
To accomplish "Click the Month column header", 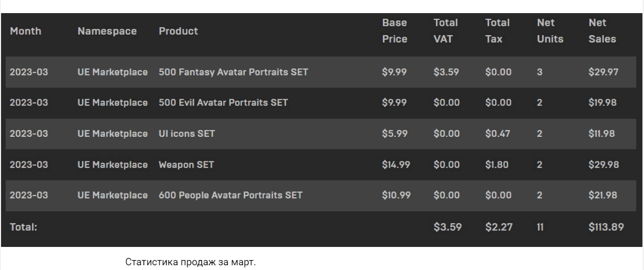I will pyautogui.click(x=26, y=31).
